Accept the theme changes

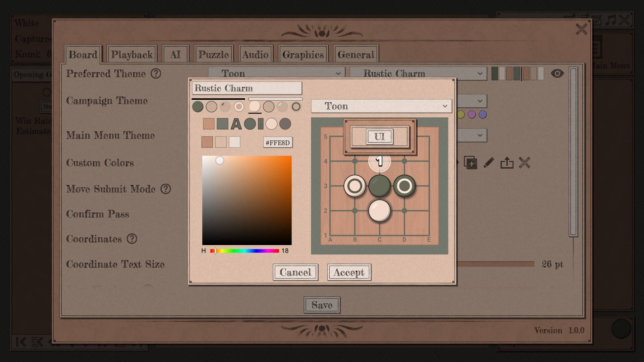pyautogui.click(x=349, y=272)
